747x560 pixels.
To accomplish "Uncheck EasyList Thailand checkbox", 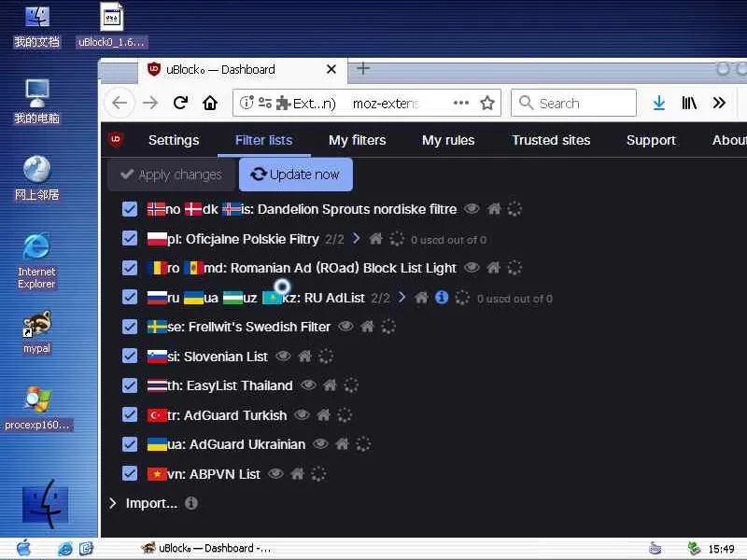I will 130,385.
